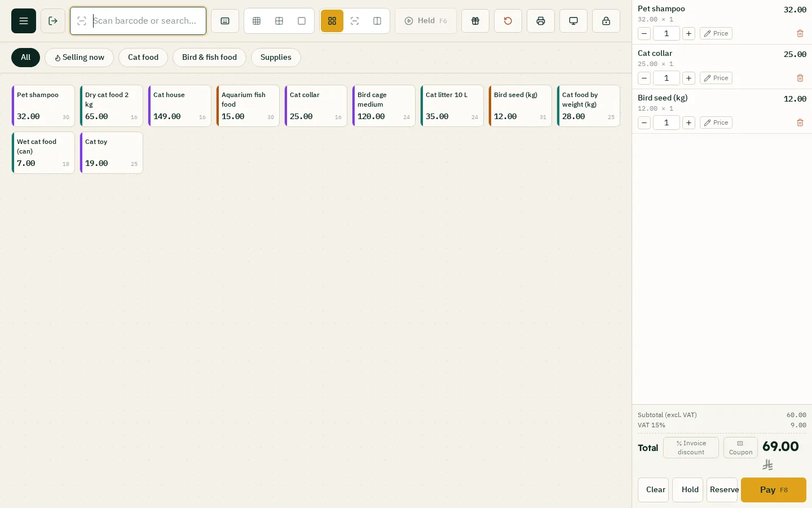Focus the Scan barcode or search field
This screenshot has width=812, height=508.
tap(138, 21)
